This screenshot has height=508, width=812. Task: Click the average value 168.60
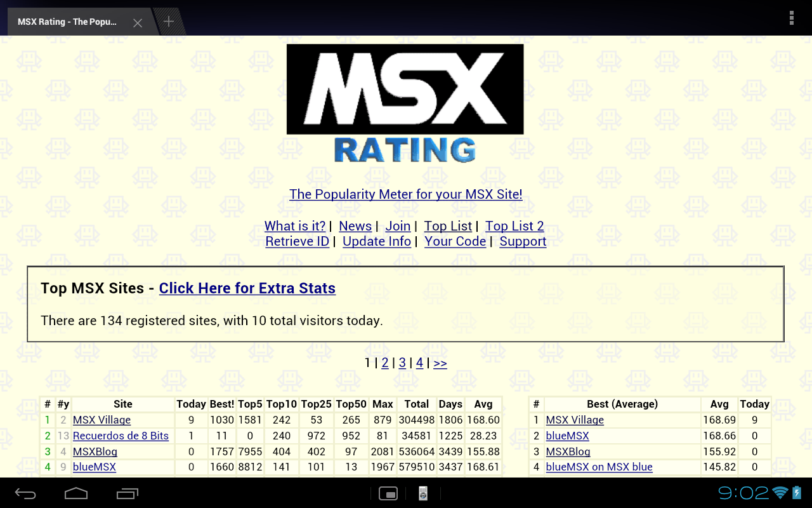(483, 420)
